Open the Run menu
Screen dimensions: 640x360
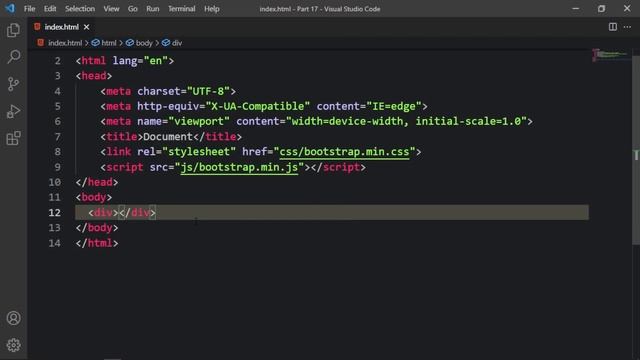tap(153, 9)
